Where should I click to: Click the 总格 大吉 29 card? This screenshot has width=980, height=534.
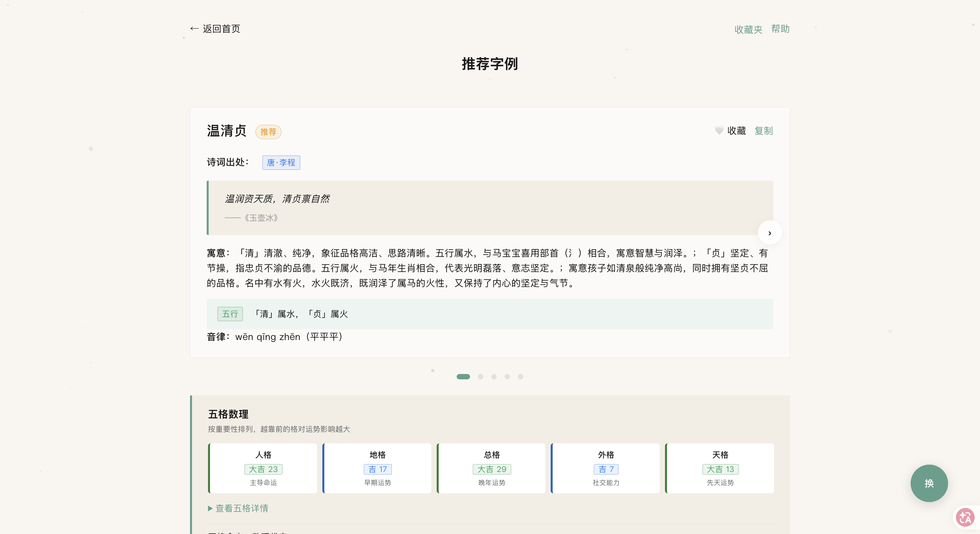tap(491, 468)
